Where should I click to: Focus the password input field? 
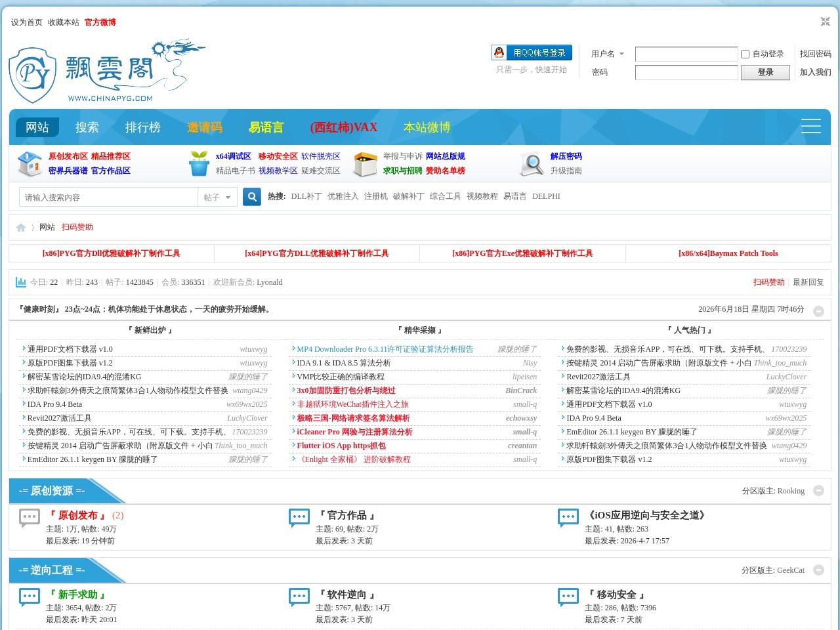[686, 72]
